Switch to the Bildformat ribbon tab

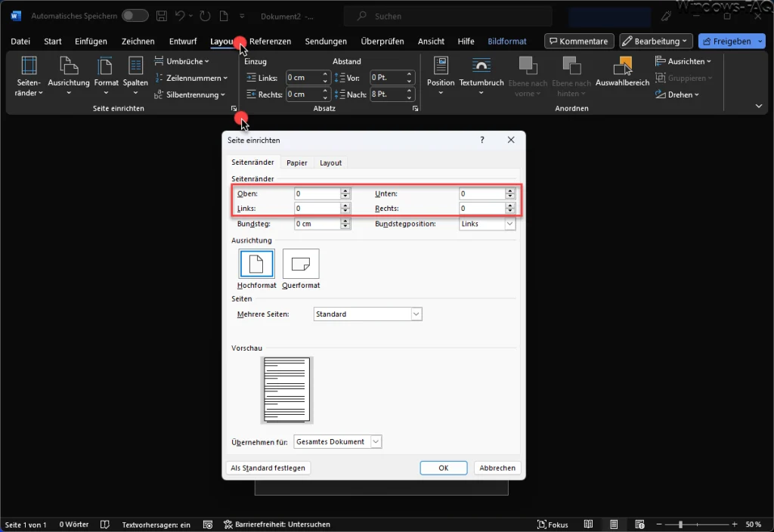coord(507,42)
